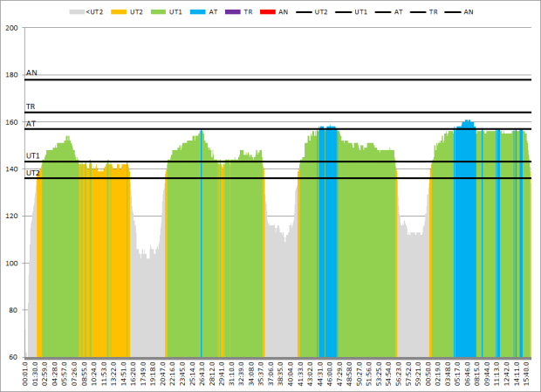Select the UT1 threshold label on chart left
The width and height of the screenshot is (541, 392).
(33, 155)
